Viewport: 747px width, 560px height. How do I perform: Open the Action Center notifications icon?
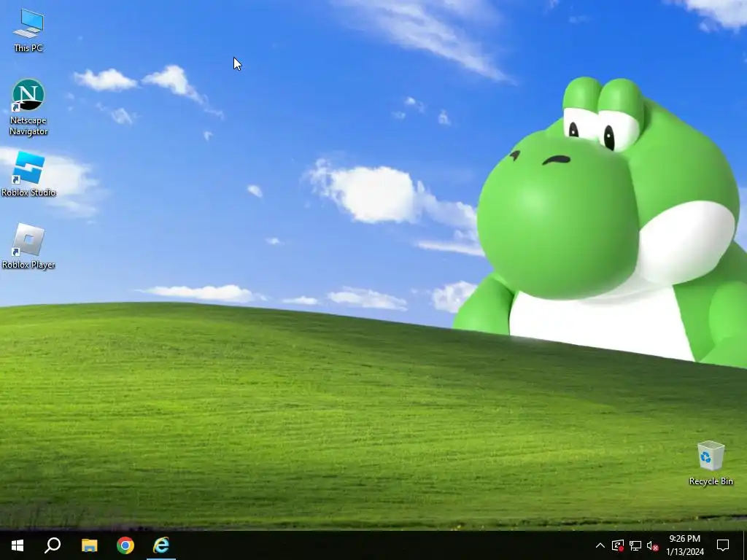[x=723, y=545]
